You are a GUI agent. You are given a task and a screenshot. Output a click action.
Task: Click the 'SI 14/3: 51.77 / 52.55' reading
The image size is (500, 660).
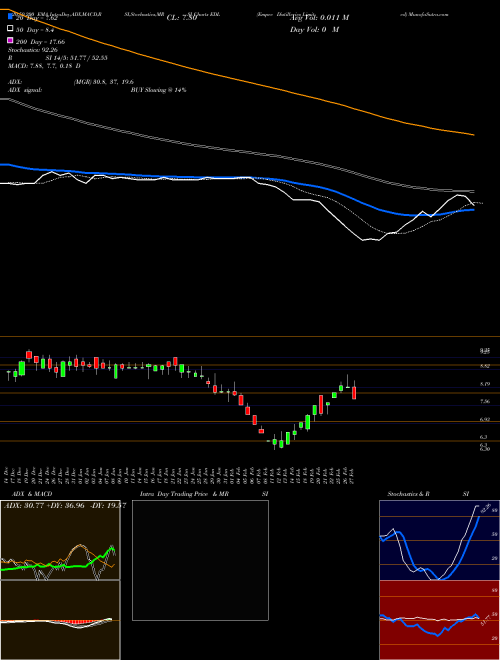[77, 58]
